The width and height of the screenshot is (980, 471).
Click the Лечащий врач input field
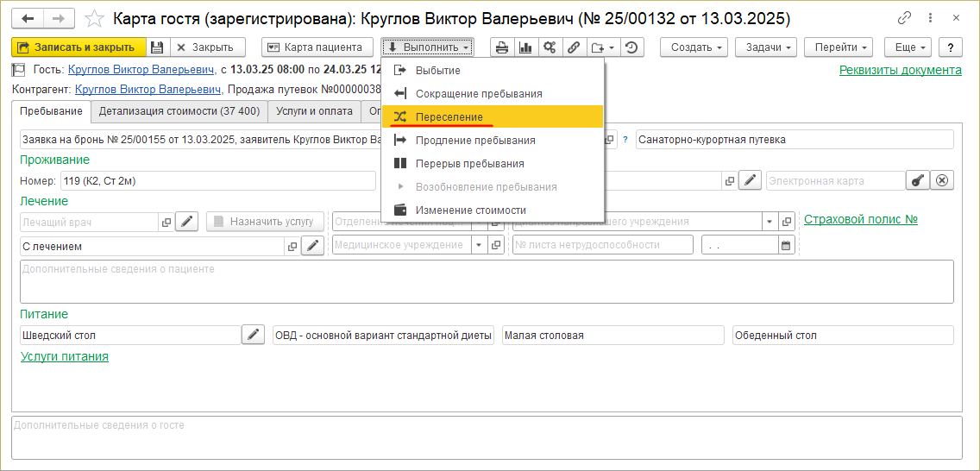tap(90, 221)
